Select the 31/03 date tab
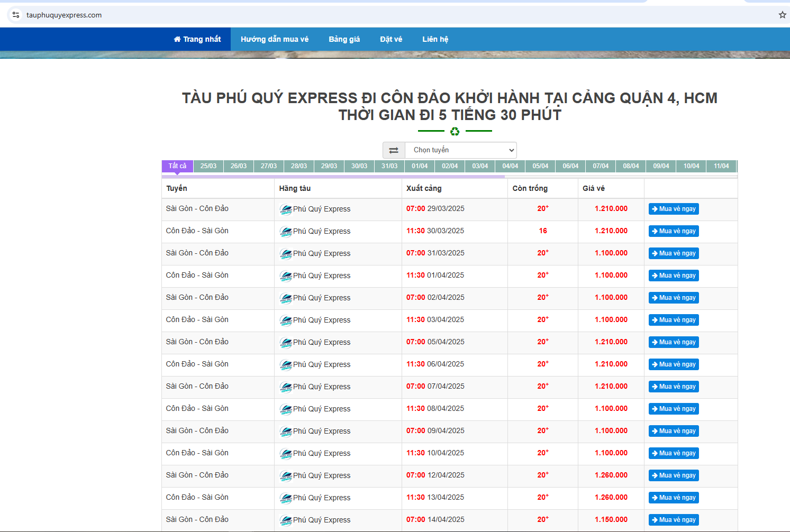 pyautogui.click(x=389, y=166)
